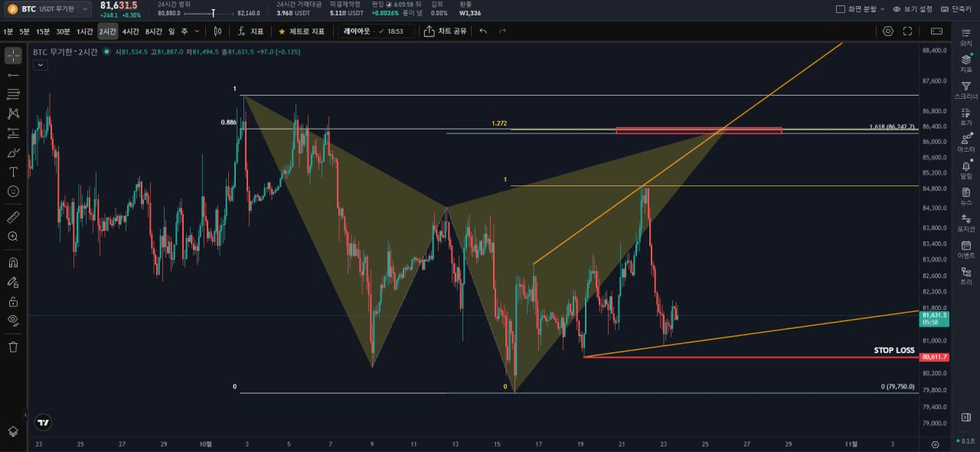The height and width of the screenshot is (452, 980).
Task: Toggle magnet snap mode
Action: [x=13, y=263]
